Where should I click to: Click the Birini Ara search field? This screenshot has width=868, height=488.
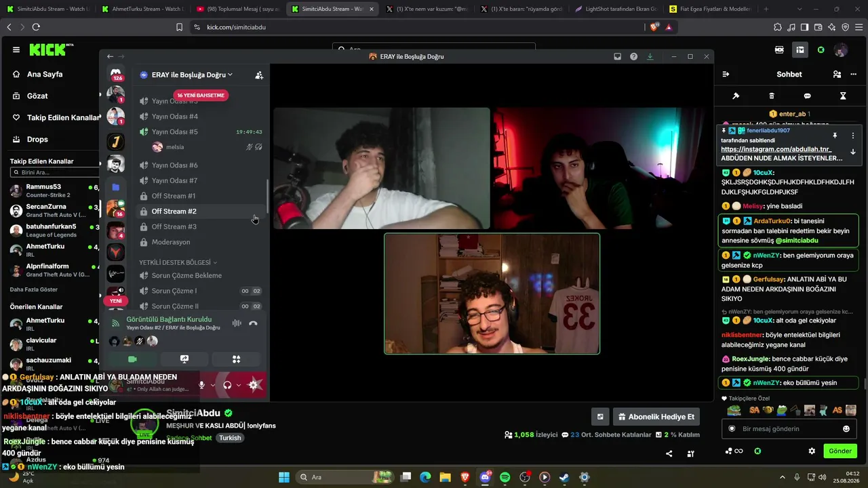54,172
